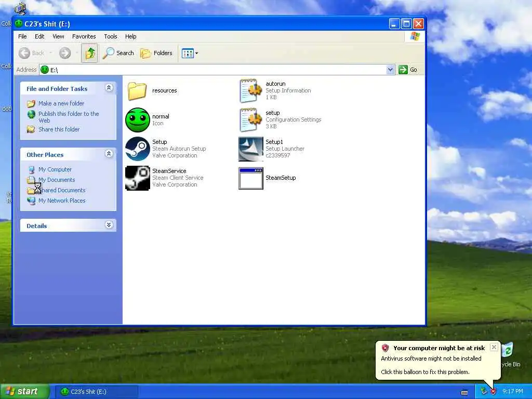The height and width of the screenshot is (399, 532).
Task: Click the grayed Back arrow button
Action: pos(32,53)
